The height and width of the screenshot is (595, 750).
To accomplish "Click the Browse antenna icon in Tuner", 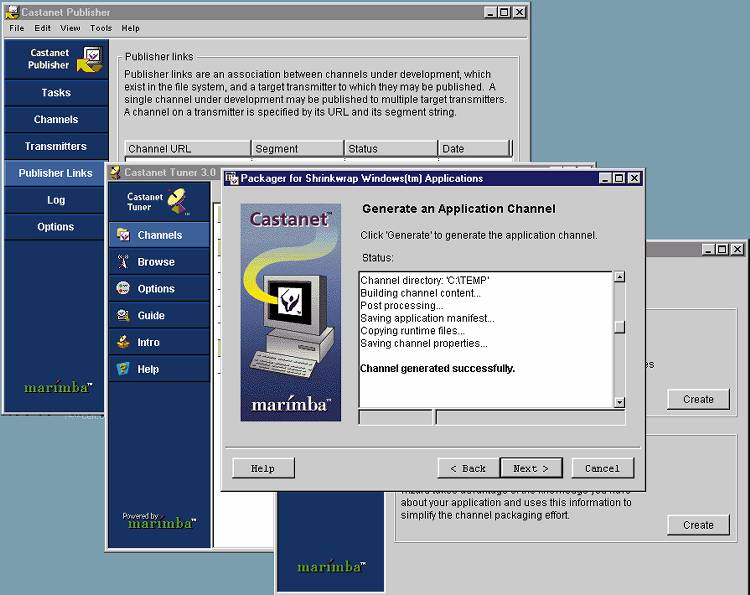I will 123,262.
